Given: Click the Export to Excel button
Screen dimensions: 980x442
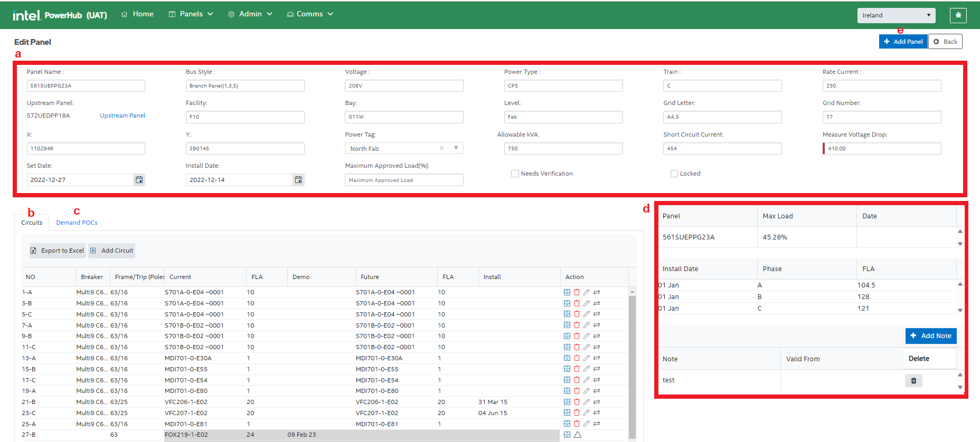Looking at the screenshot, I should tap(58, 251).
